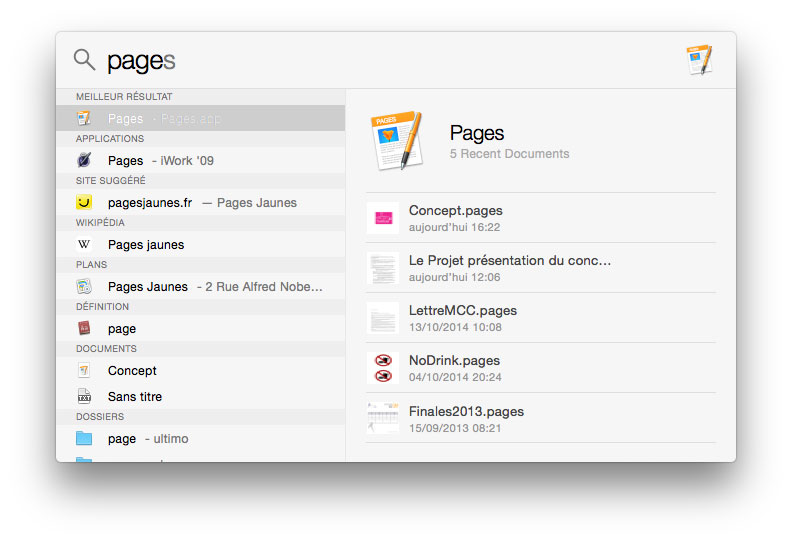Click the large Pages icon in preview
Image resolution: width=792 pixels, height=542 pixels.
click(x=397, y=140)
